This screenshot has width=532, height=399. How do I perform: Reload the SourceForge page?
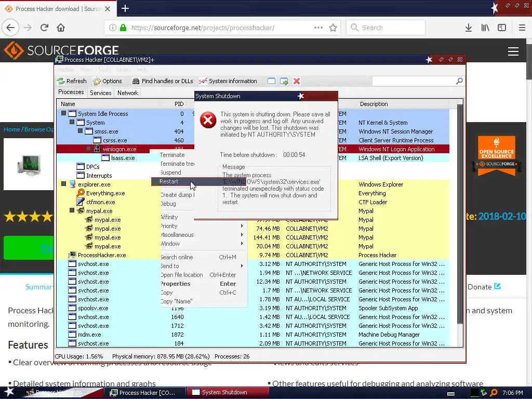pos(44,28)
